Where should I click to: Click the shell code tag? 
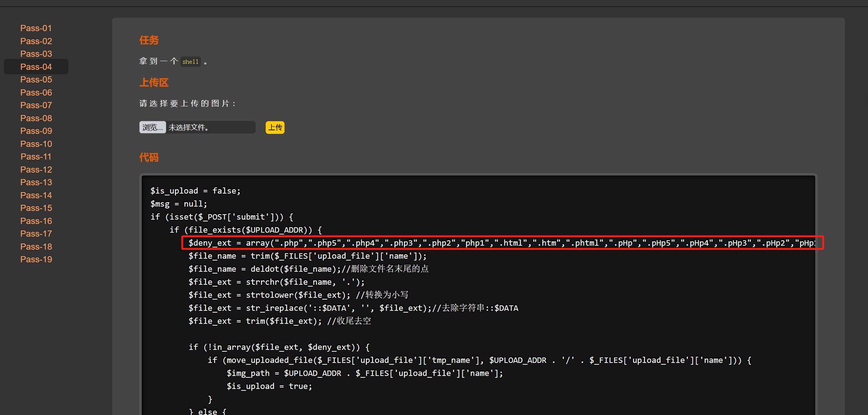coord(191,62)
